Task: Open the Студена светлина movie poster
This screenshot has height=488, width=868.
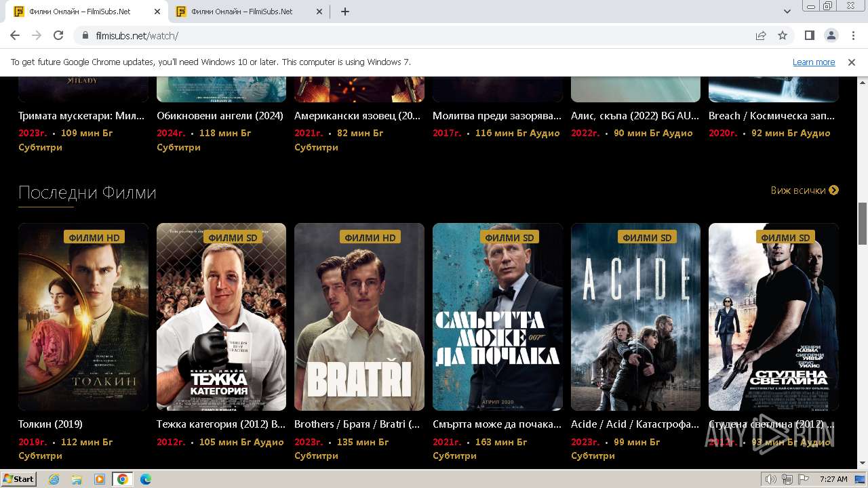Action: (x=774, y=317)
